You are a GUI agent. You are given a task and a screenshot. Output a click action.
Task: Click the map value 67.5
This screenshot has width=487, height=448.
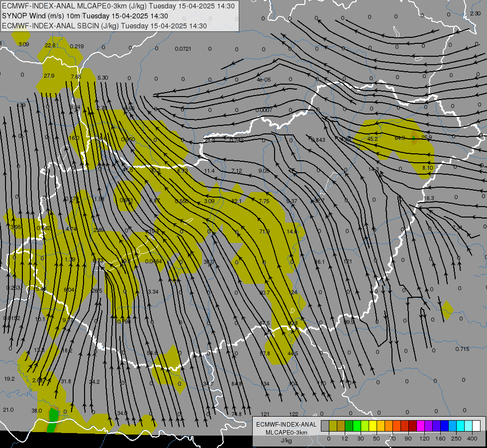(265, 323)
